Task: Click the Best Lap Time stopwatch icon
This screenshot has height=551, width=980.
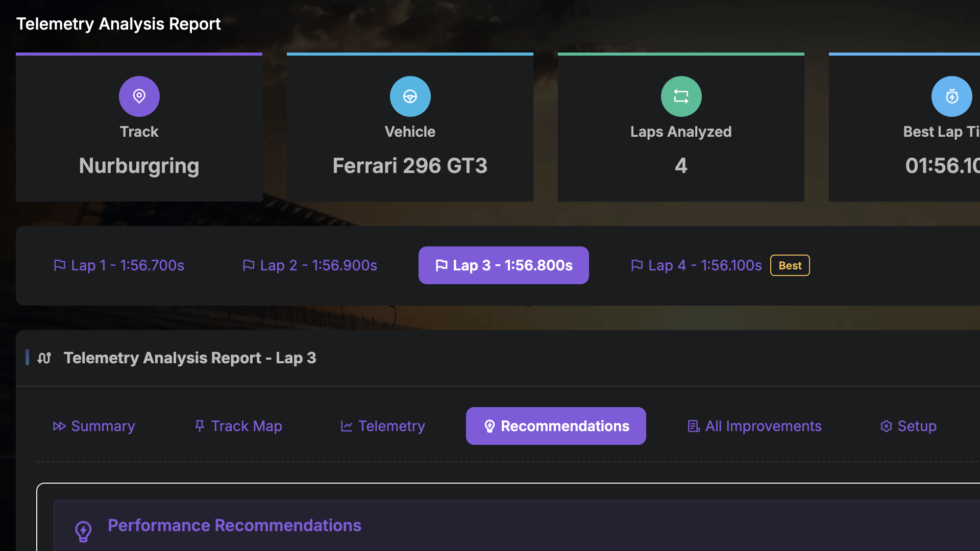Action: point(951,96)
